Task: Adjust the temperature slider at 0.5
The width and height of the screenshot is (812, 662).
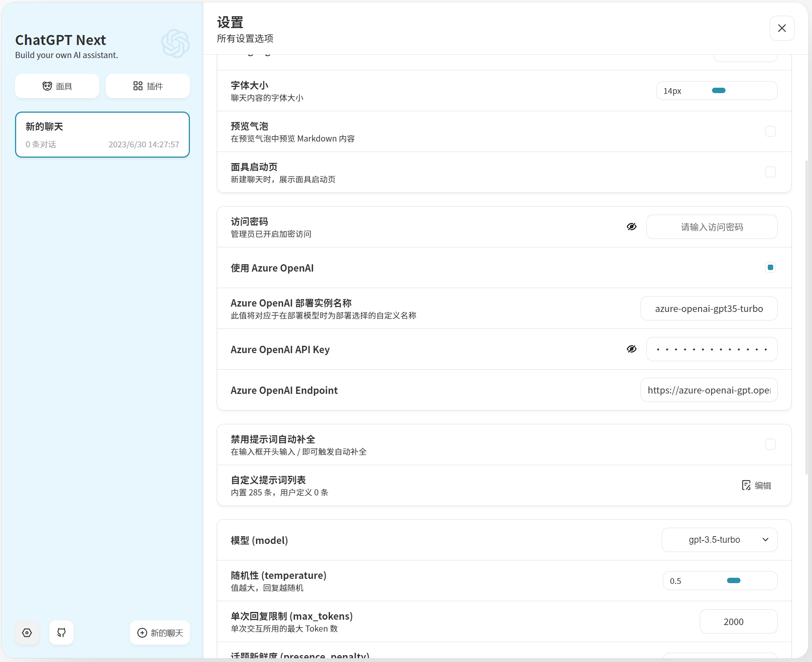Action: click(734, 581)
